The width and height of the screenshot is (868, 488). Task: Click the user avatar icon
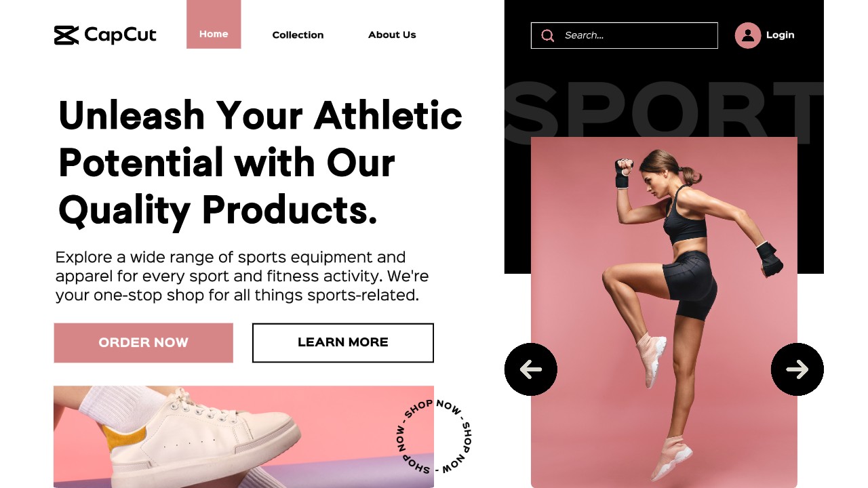tap(748, 35)
